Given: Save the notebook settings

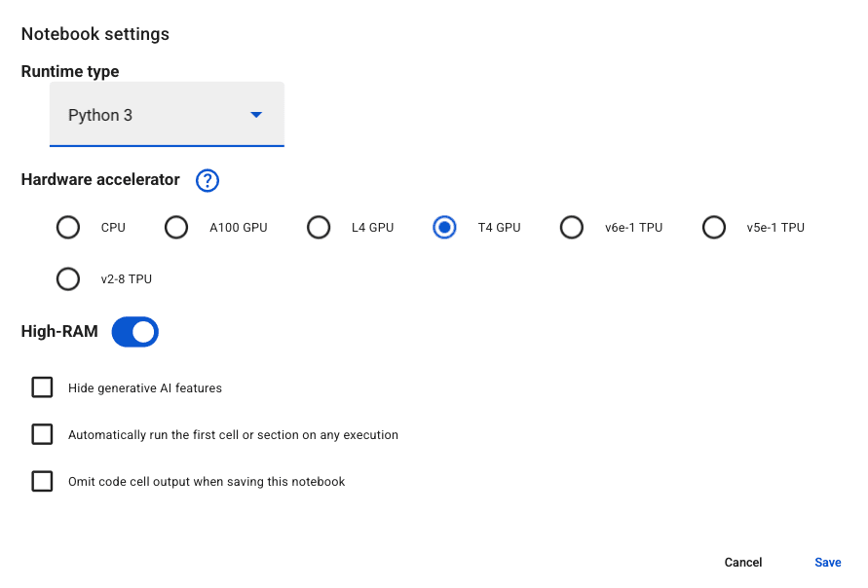Looking at the screenshot, I should (828, 563).
